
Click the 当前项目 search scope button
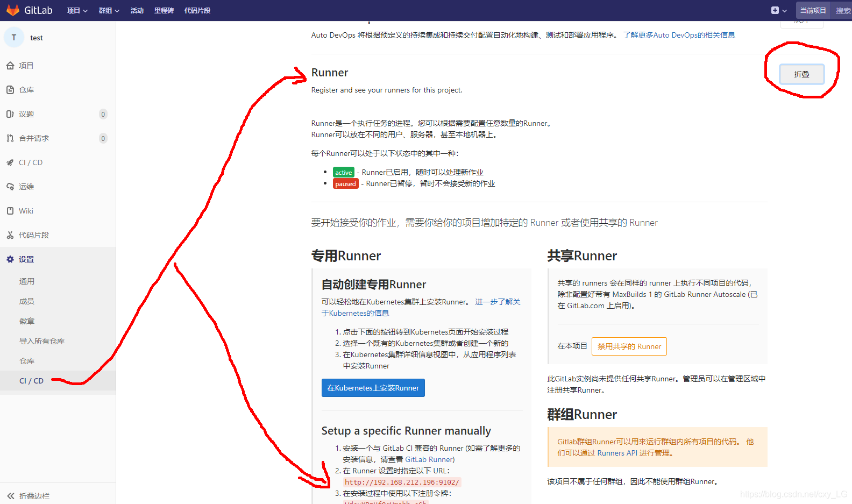813,10
